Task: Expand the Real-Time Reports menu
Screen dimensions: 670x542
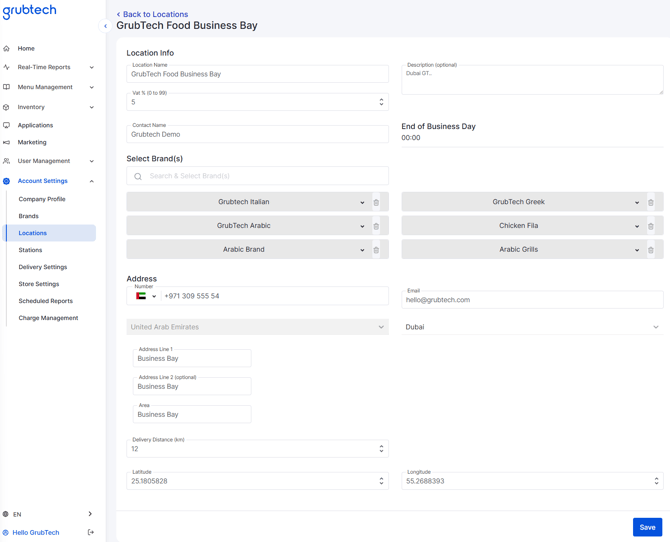Action: tap(92, 68)
